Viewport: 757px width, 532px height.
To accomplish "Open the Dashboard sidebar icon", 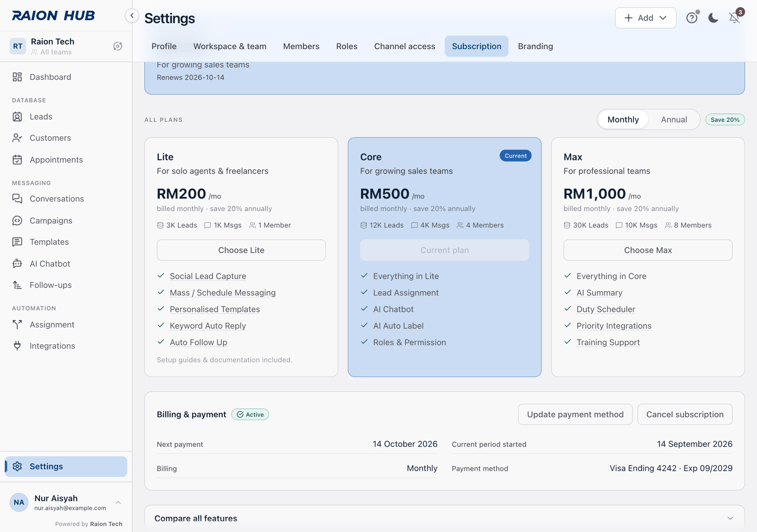I will (x=18, y=77).
